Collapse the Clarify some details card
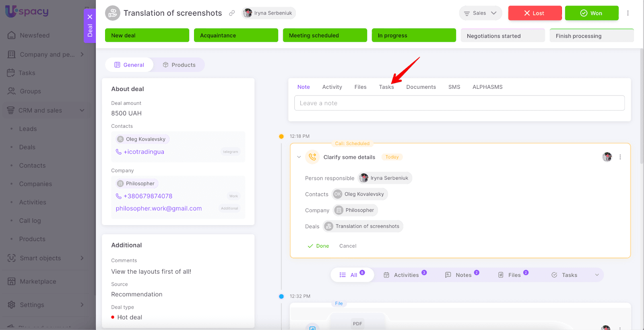The height and width of the screenshot is (330, 644). pyautogui.click(x=299, y=157)
